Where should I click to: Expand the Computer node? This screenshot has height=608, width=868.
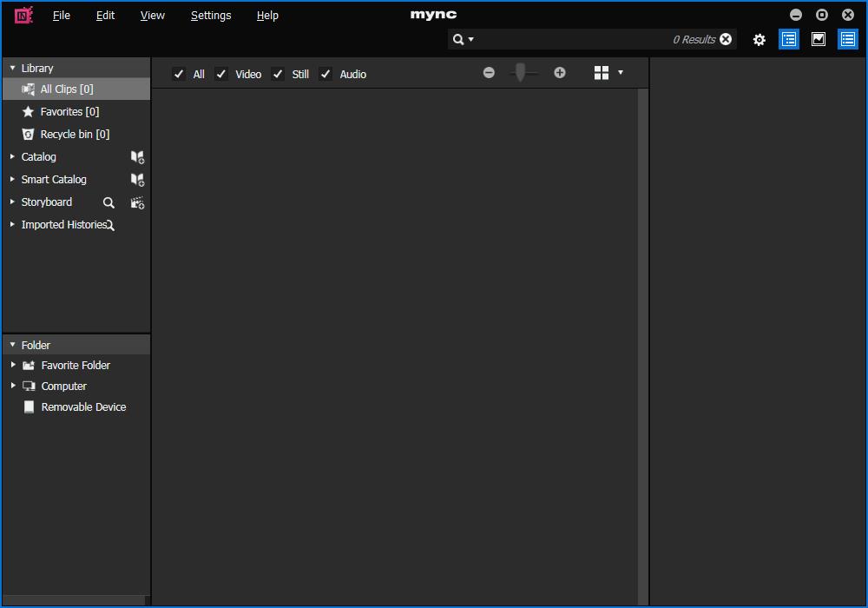(13, 386)
